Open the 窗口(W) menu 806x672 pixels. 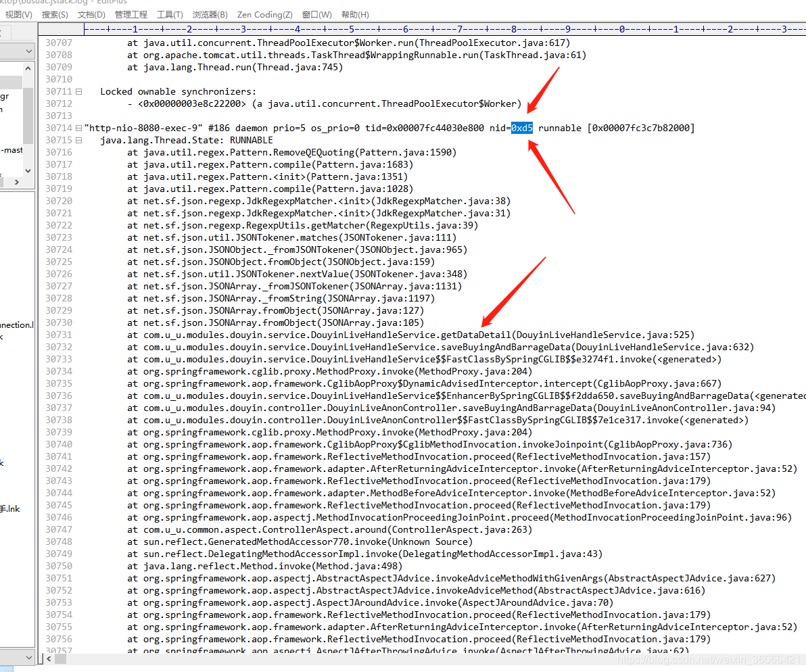[316, 14]
